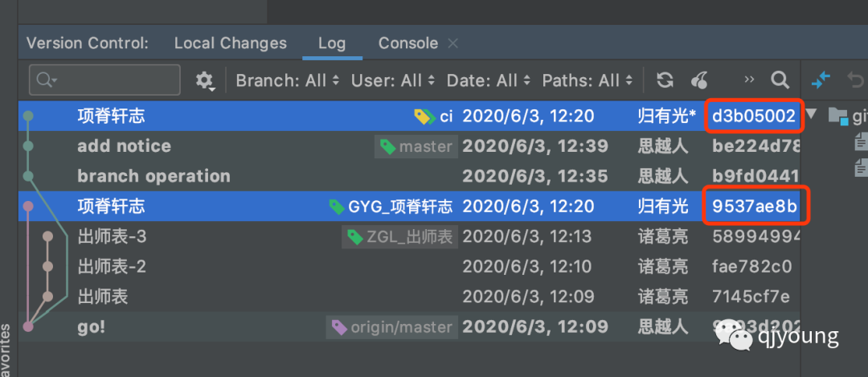Open the User: All filter dropdown
This screenshot has height=377, width=868.
coord(393,81)
